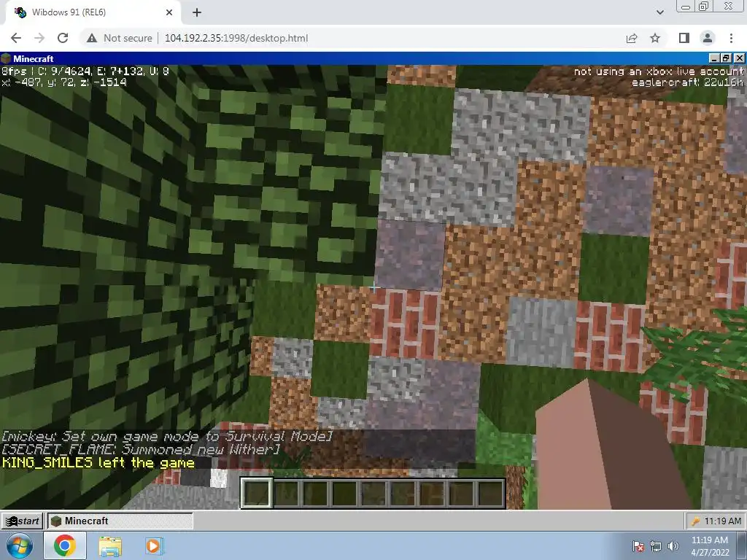Open File Explorer from the taskbar
Viewport: 747px width, 560px height.
pos(110,545)
